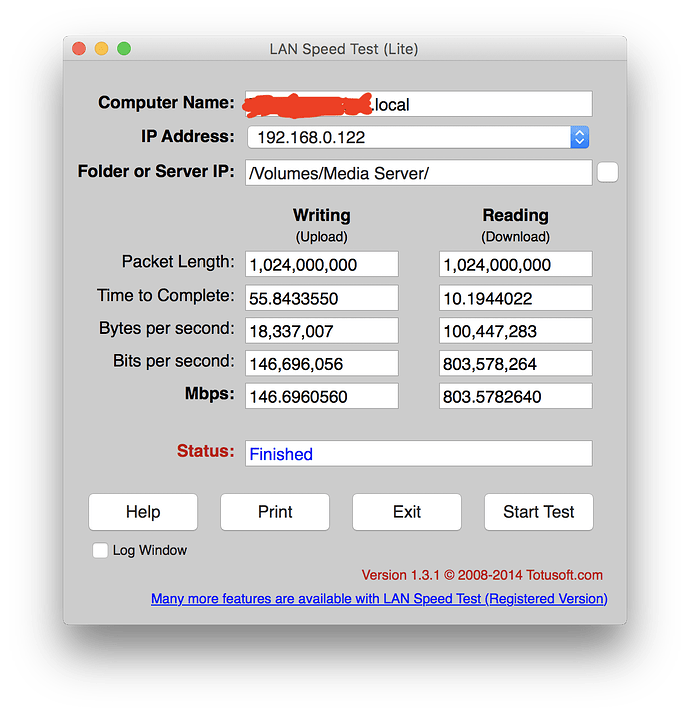Select Writing time value 55.8433550

(322, 298)
